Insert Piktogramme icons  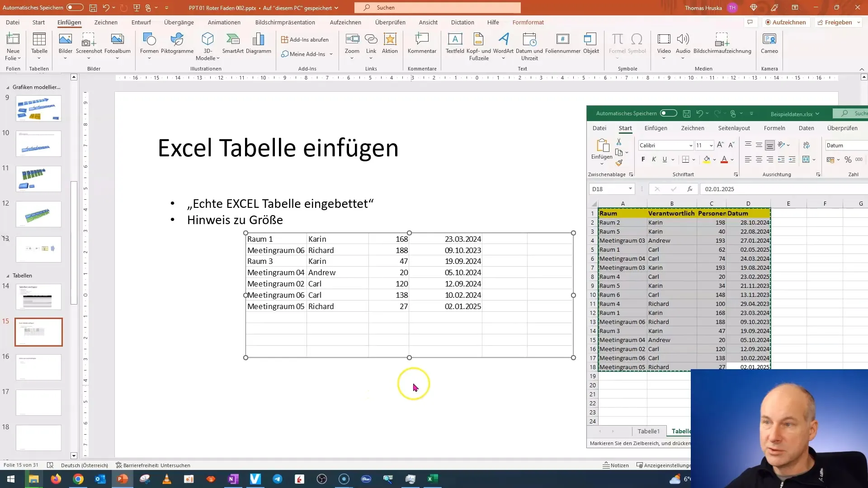(x=177, y=44)
